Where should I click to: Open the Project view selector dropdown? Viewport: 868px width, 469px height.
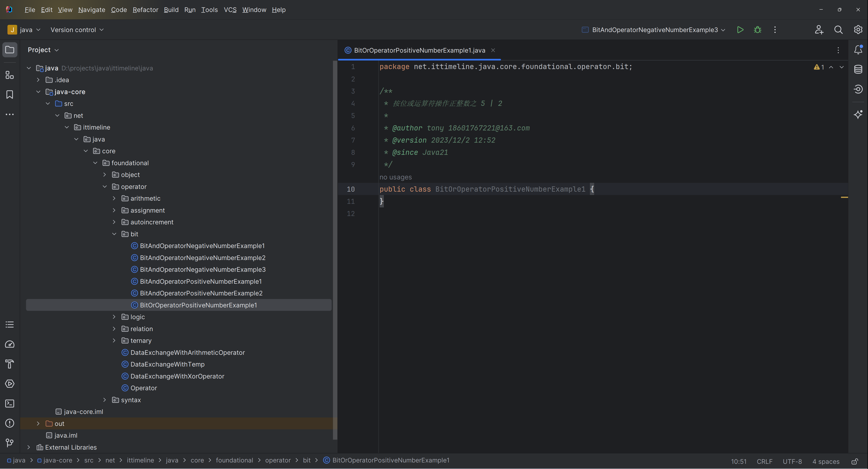[x=43, y=50]
